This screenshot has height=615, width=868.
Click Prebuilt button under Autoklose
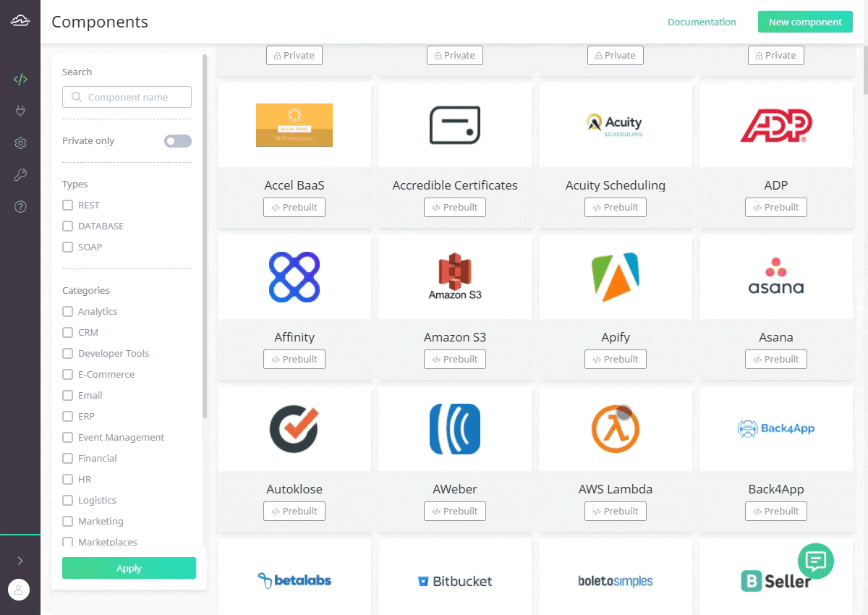pos(294,511)
